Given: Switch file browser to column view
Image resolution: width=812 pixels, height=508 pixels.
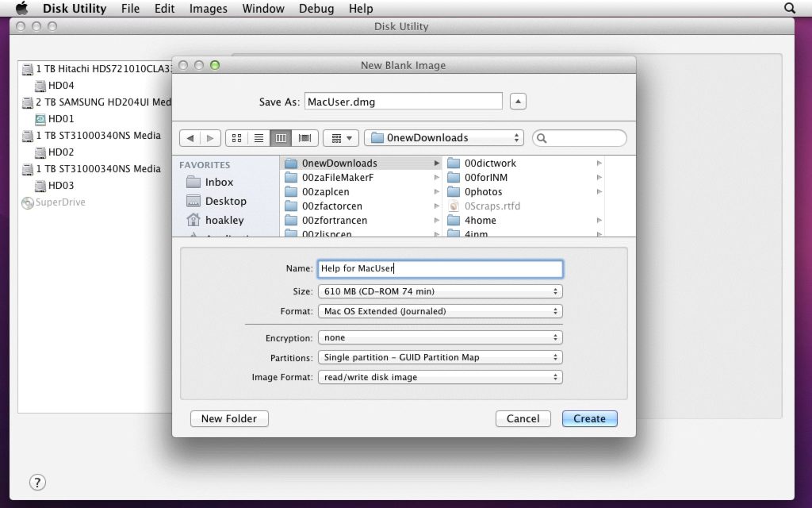Looking at the screenshot, I should coord(281,138).
